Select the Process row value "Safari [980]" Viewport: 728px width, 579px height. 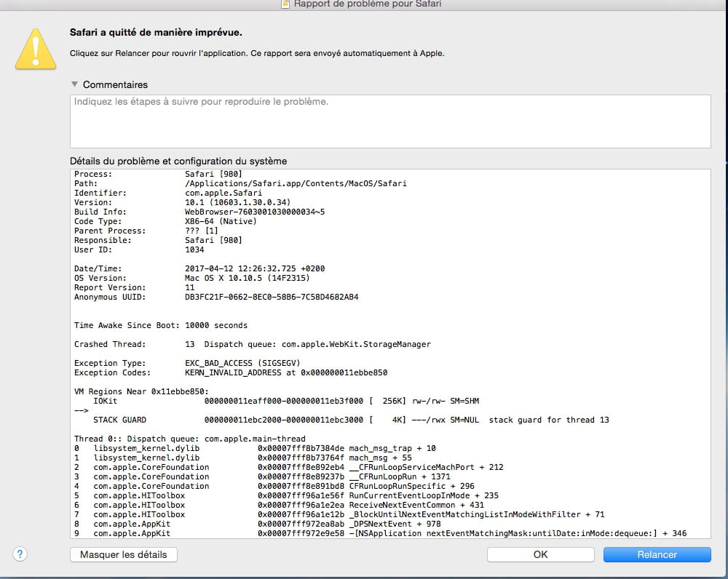[213, 174]
